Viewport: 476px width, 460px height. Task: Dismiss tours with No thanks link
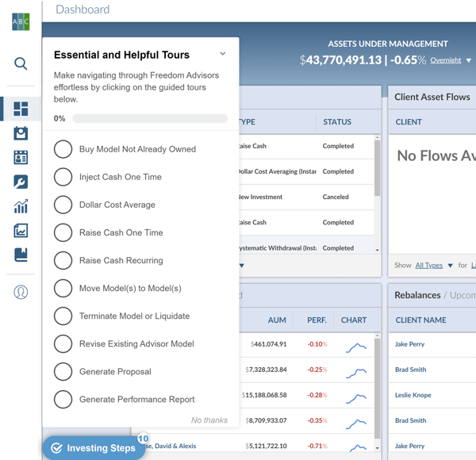point(209,420)
